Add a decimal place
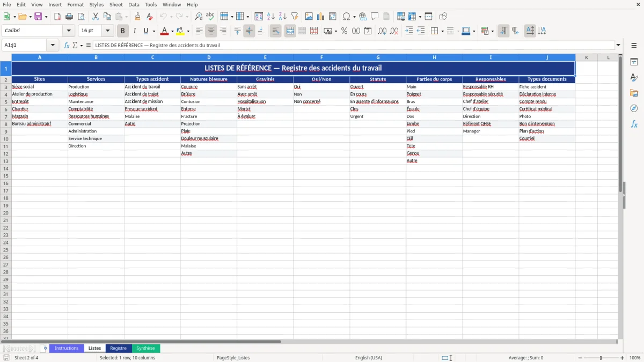The image size is (644, 362). coord(382,31)
